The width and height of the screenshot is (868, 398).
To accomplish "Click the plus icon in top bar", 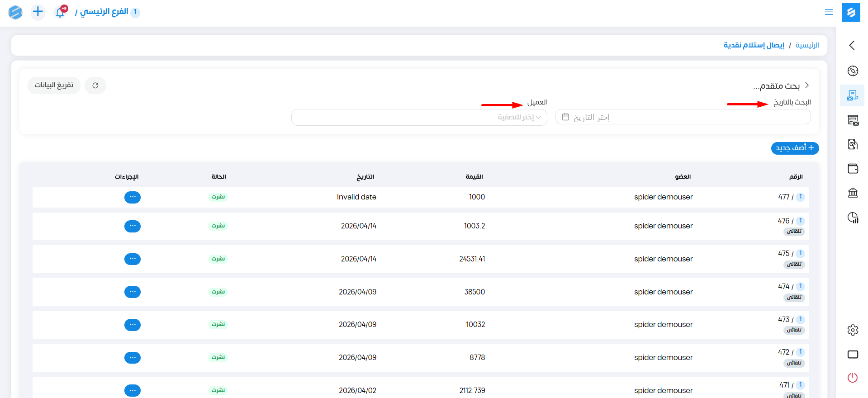I will point(38,12).
